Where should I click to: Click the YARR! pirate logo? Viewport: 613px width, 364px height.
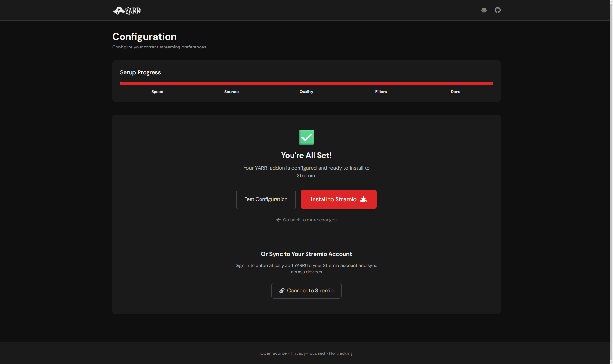(127, 11)
